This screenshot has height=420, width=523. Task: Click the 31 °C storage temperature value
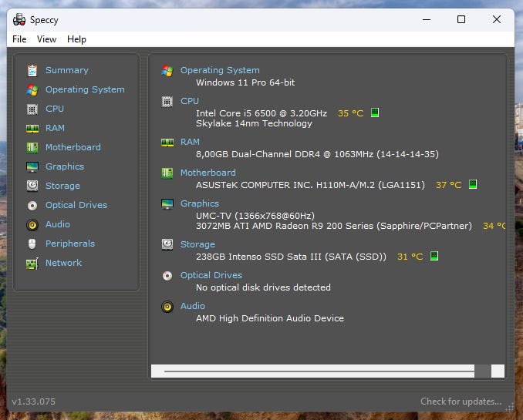pos(410,257)
